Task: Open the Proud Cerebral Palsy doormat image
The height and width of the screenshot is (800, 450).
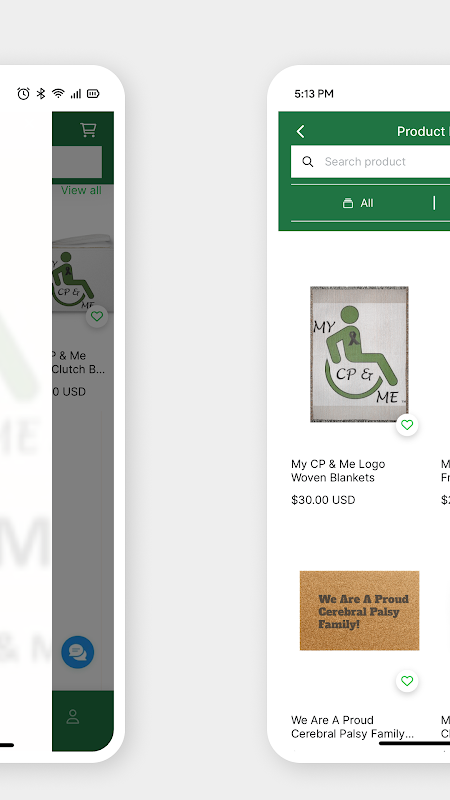Action: tap(359, 610)
